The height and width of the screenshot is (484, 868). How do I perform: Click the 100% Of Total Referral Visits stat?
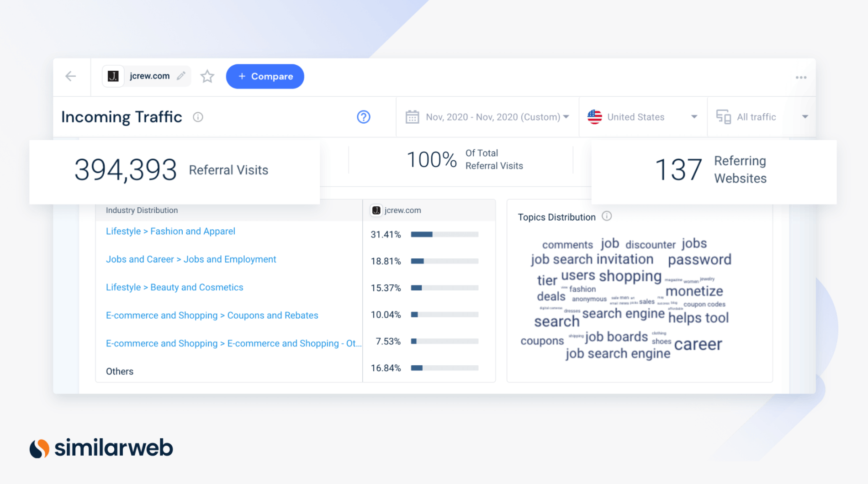pyautogui.click(x=465, y=160)
